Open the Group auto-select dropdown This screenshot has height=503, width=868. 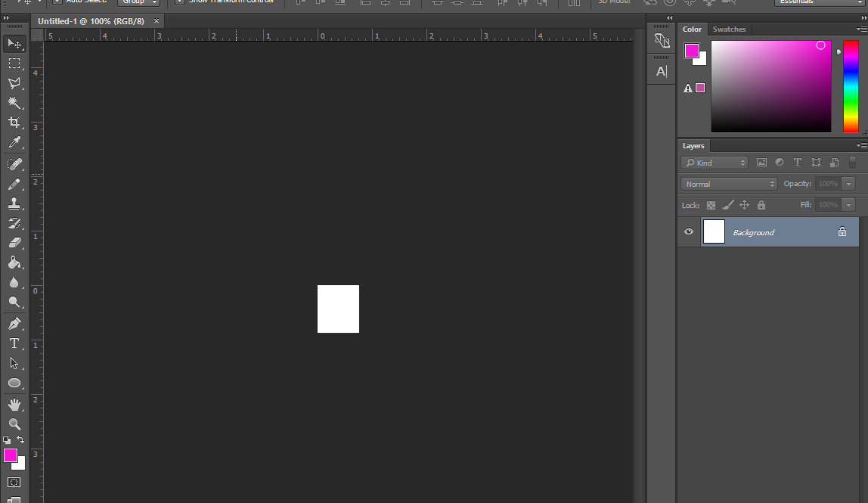point(138,2)
